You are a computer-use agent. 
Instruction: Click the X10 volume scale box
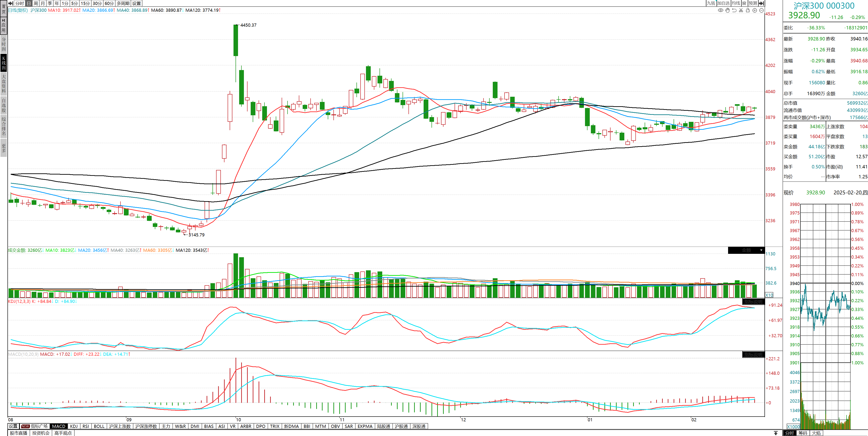pos(769,295)
